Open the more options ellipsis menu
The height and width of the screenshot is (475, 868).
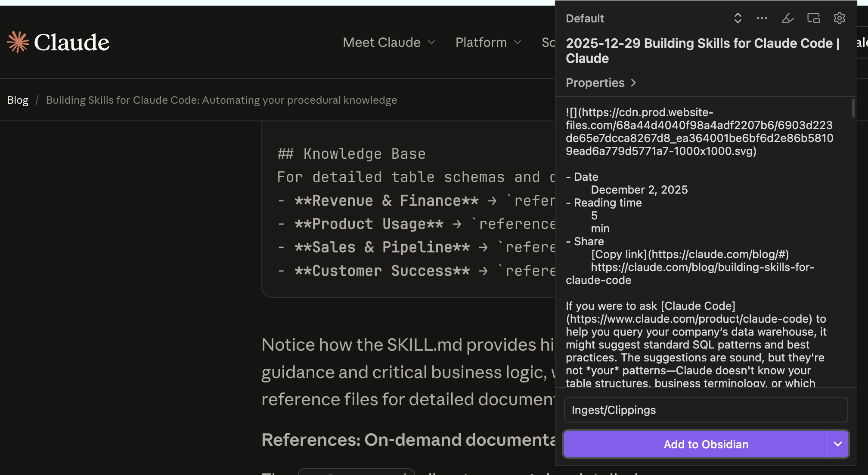point(762,18)
